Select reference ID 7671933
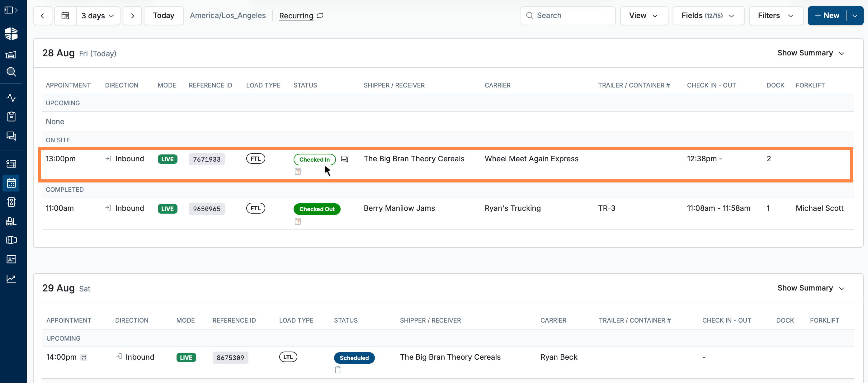 [206, 159]
